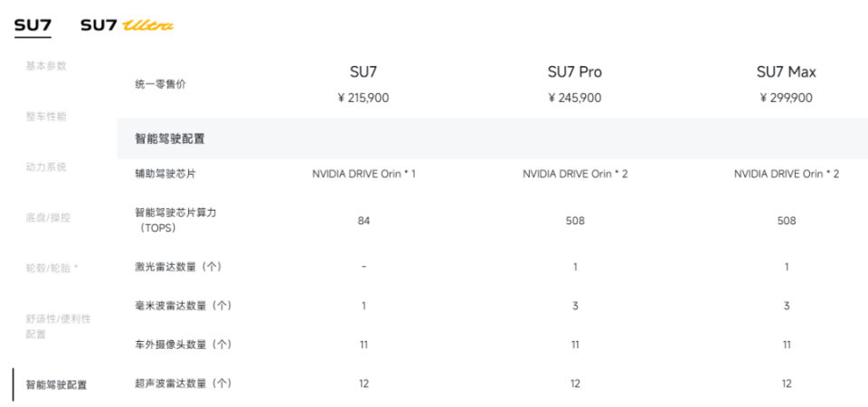868x407 pixels.
Task: Select active 智能驾驶配置 sidebar item
Action: [x=56, y=384]
